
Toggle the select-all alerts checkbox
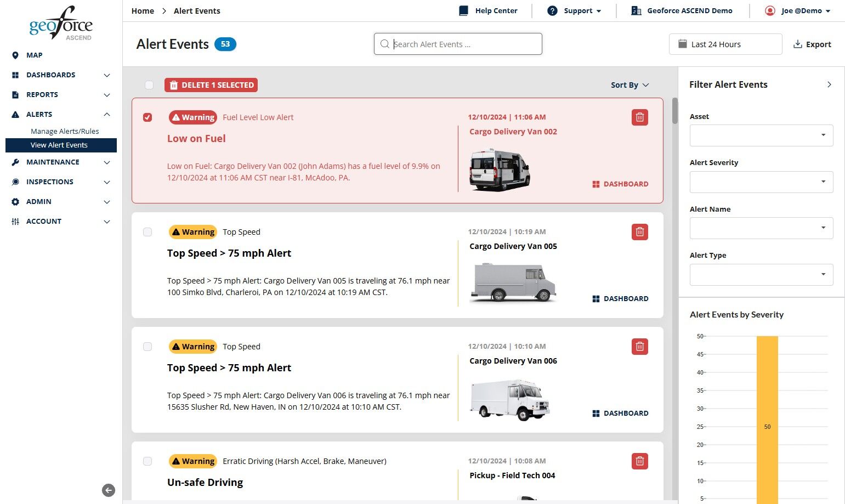point(149,85)
